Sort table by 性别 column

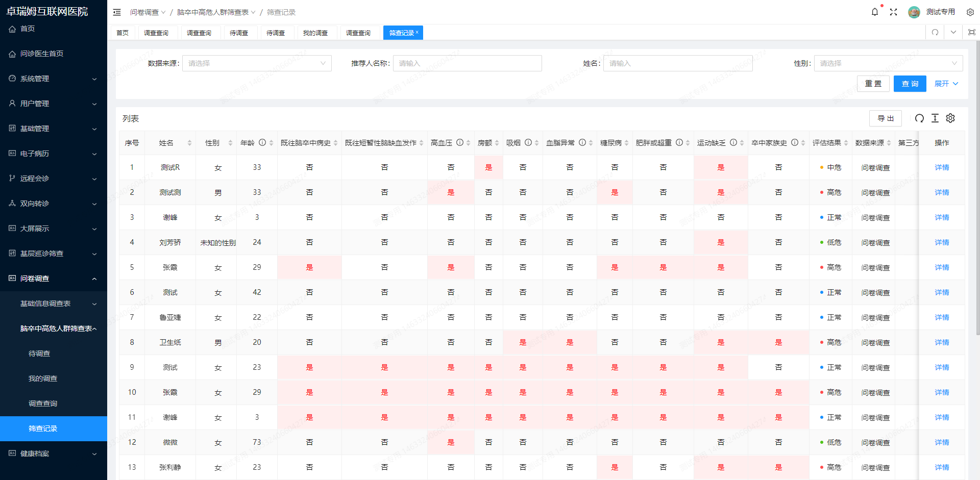tap(230, 143)
